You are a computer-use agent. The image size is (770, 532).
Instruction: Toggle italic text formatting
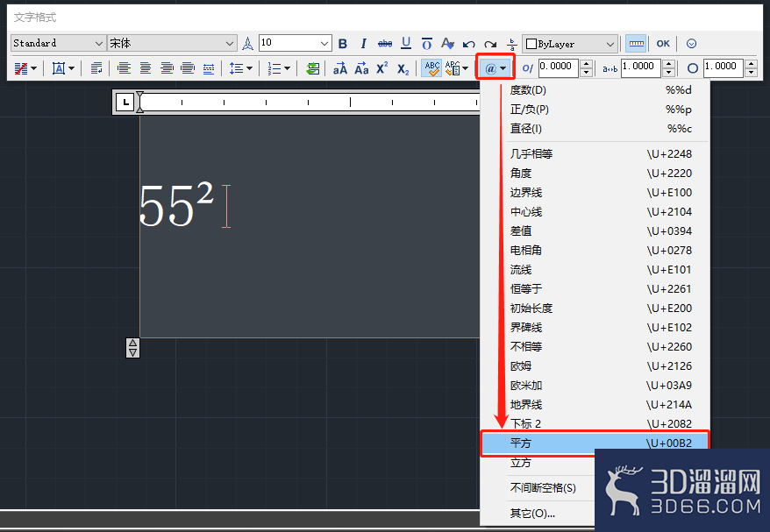click(364, 44)
